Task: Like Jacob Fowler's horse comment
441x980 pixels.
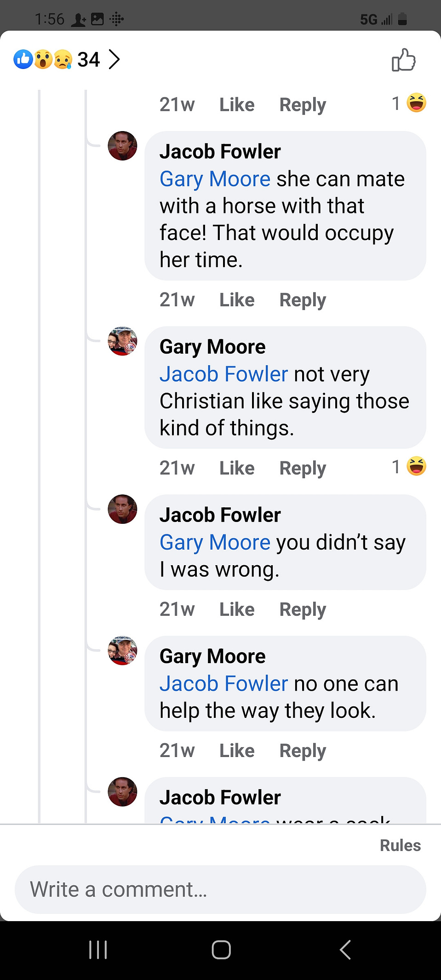Action: click(237, 300)
